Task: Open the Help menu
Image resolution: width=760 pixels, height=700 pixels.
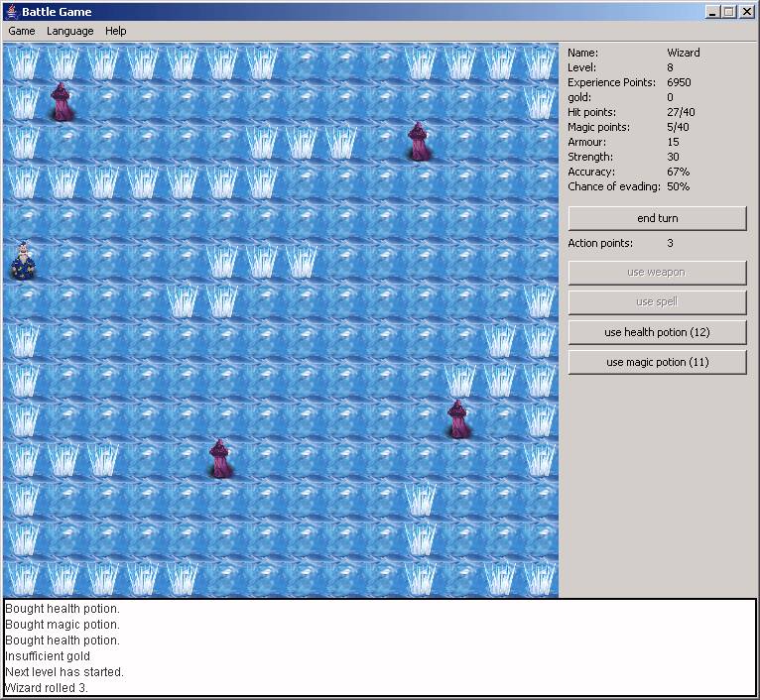Action: 116,31
